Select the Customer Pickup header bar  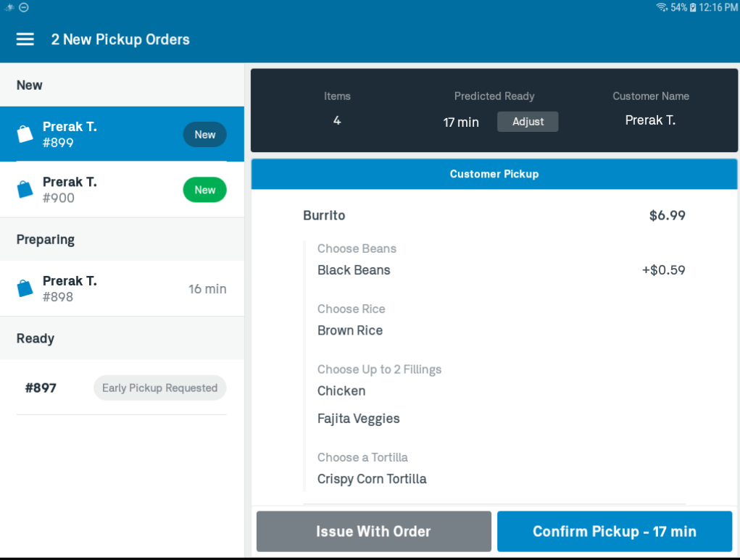(x=494, y=174)
